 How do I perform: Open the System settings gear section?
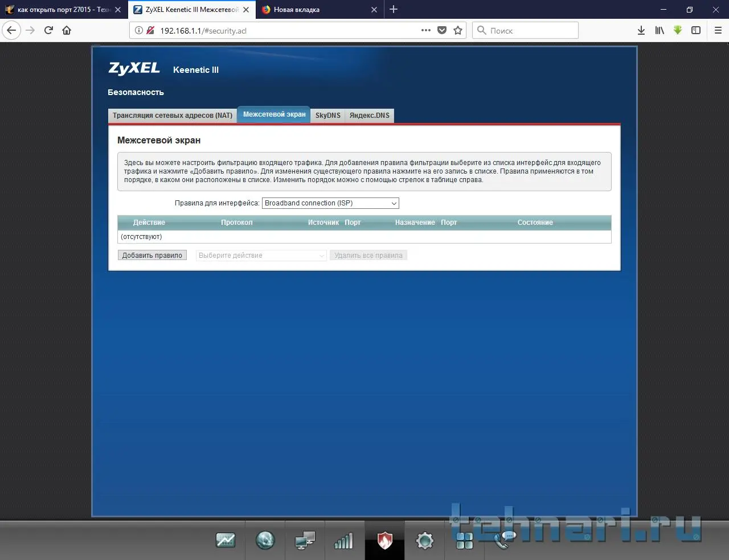[425, 540]
